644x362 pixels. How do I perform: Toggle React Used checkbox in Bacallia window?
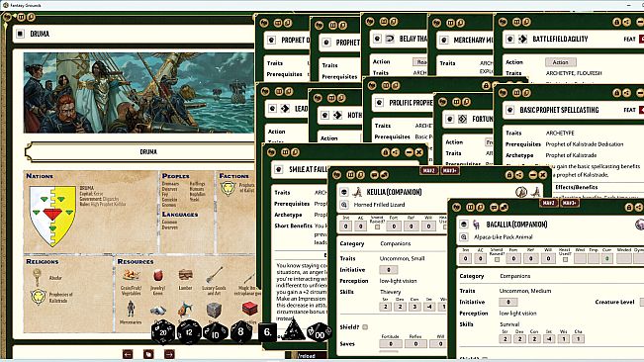[x=565, y=259]
